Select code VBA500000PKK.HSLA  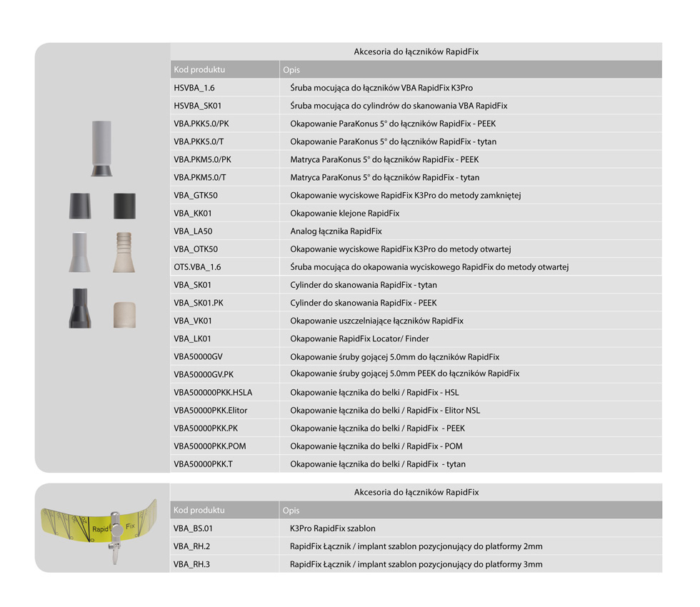coord(213,392)
